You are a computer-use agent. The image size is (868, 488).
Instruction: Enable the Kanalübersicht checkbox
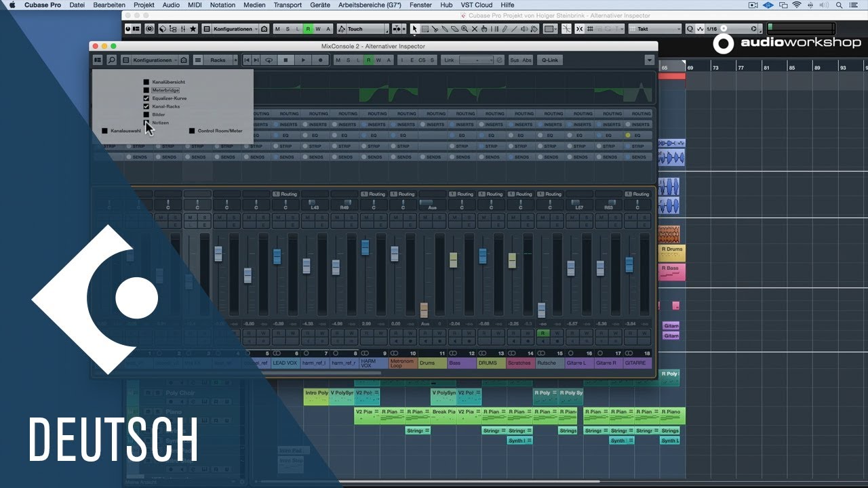click(146, 82)
